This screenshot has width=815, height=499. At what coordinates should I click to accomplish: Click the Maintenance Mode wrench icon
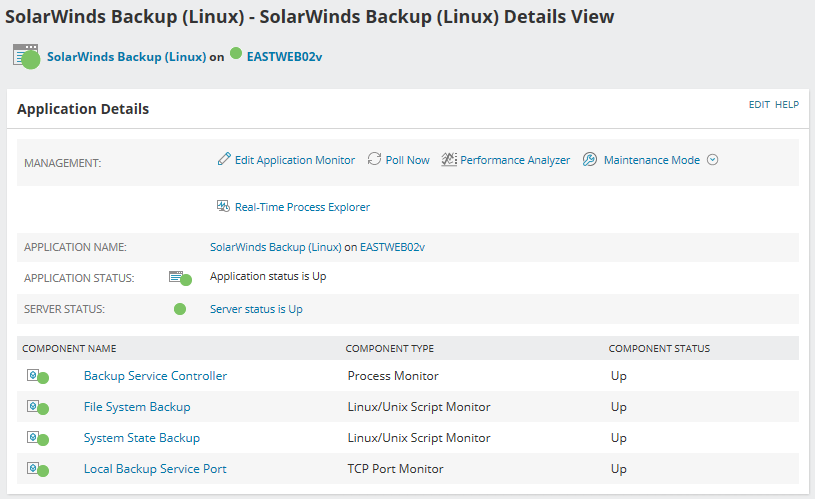(590, 160)
